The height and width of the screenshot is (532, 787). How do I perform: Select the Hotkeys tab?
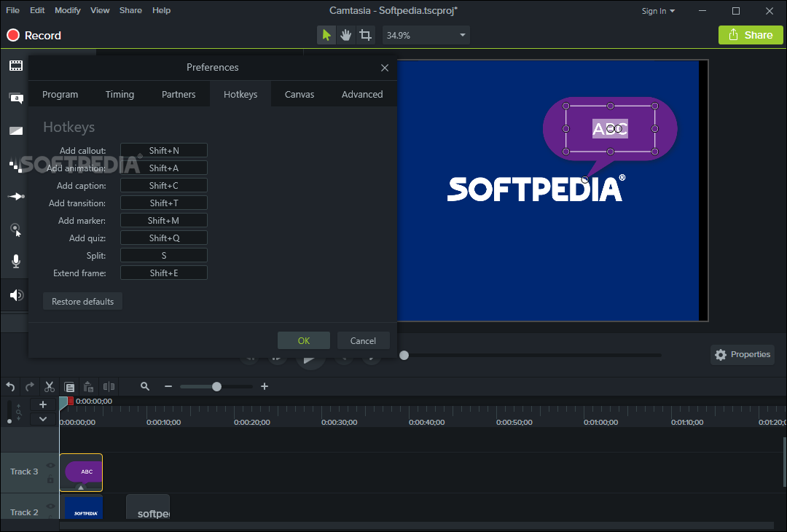pyautogui.click(x=240, y=94)
